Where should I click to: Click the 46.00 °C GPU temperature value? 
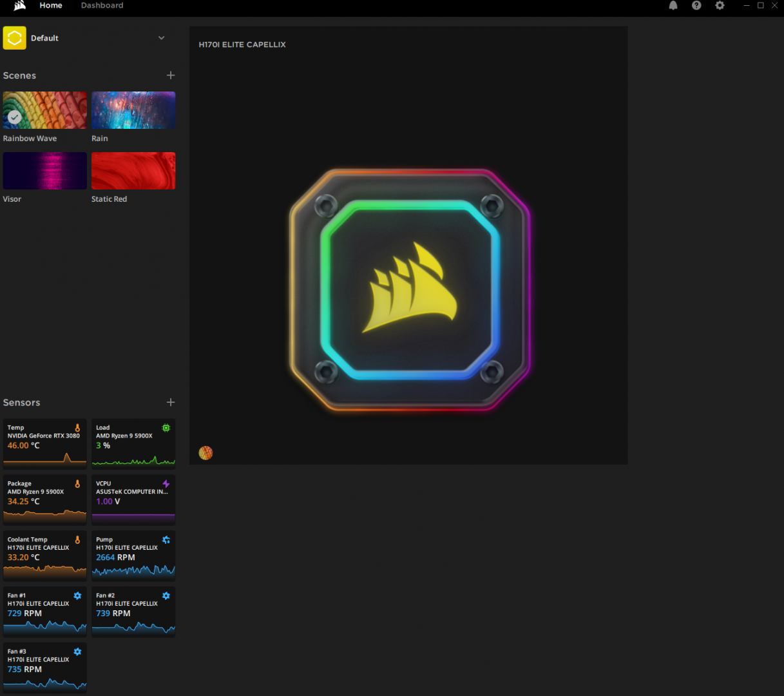[23, 445]
